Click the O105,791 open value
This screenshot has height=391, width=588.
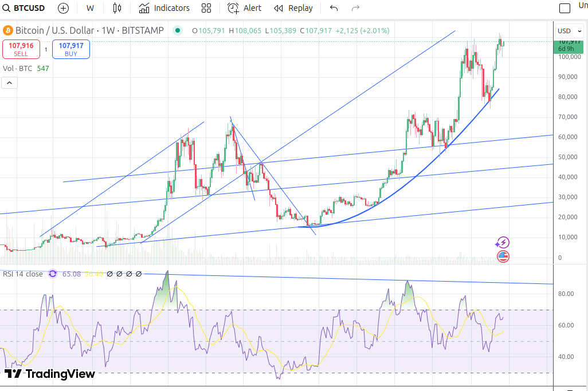tap(209, 31)
